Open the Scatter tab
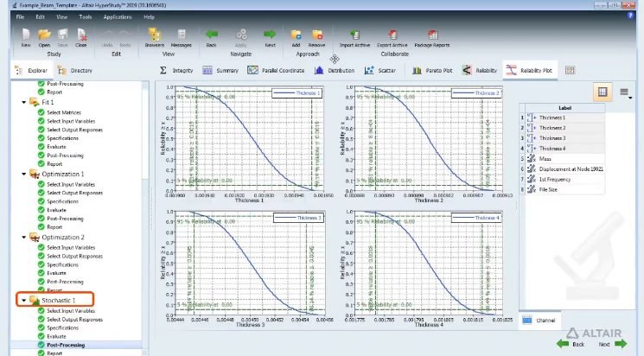Screen dimensions: 644x356 point(379,71)
